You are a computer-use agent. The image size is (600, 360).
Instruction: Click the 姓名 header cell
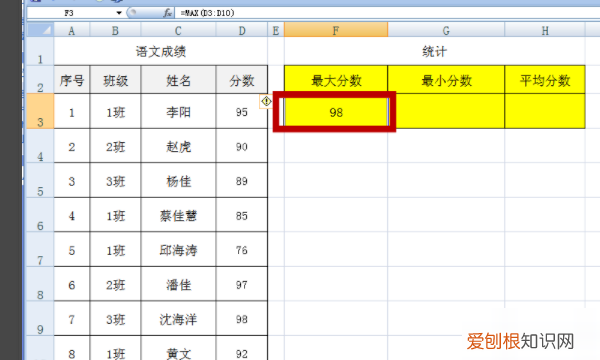[x=178, y=80]
